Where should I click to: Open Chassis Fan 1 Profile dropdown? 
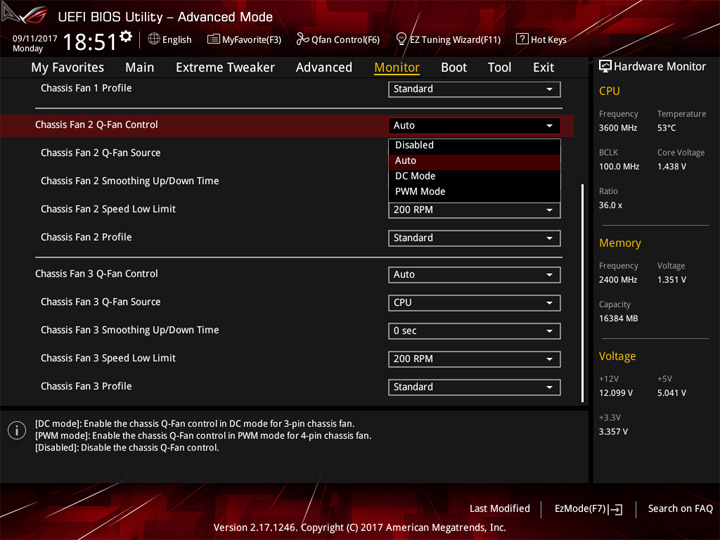[474, 89]
